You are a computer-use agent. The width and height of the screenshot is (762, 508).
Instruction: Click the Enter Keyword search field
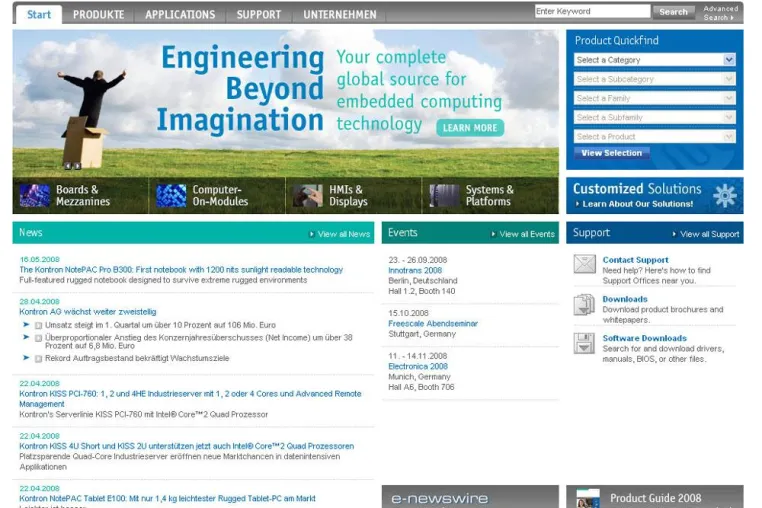[592, 11]
